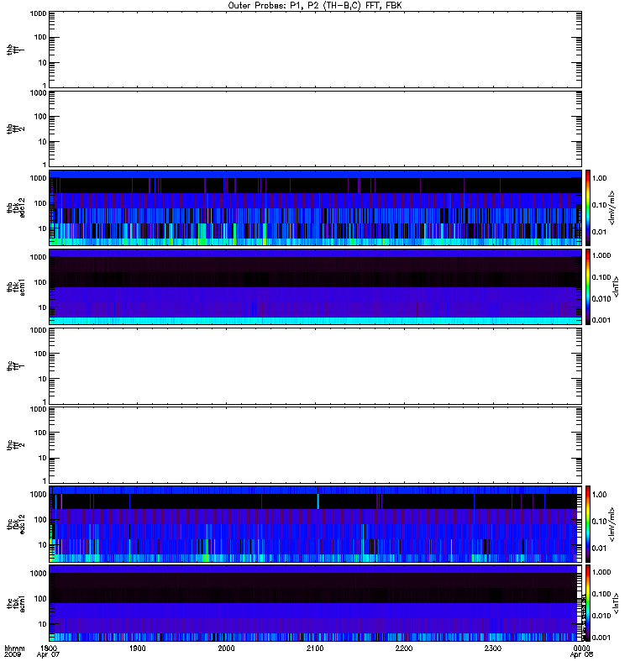
Task: Pick the thb scm1 nT color bar
Action: (x=588, y=286)
